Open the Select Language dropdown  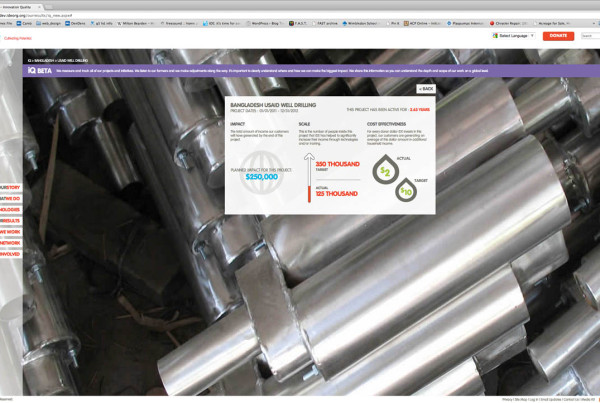pyautogui.click(x=514, y=36)
